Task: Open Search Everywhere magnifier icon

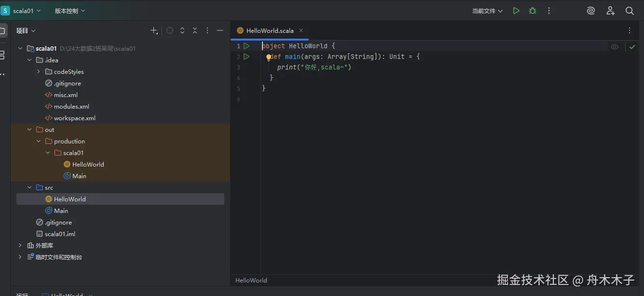Action: click(x=630, y=11)
